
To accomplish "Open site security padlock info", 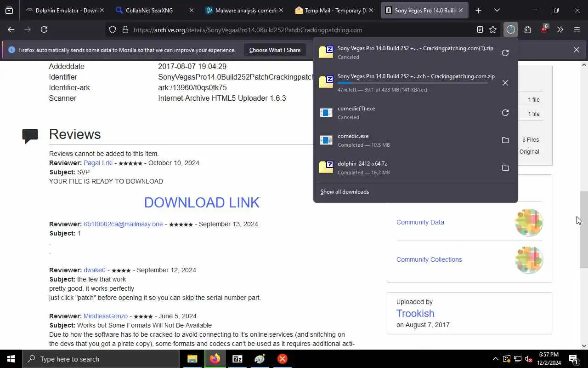I will pyautogui.click(x=125, y=30).
